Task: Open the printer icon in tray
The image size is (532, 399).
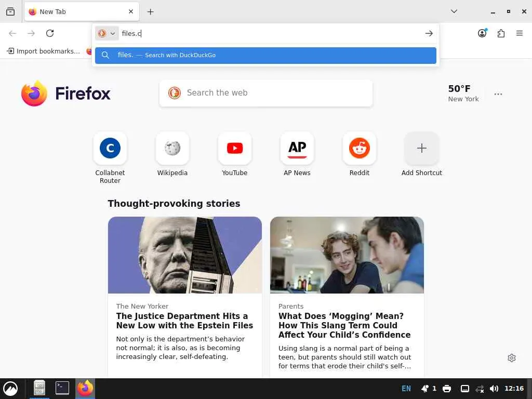Action: point(447,389)
